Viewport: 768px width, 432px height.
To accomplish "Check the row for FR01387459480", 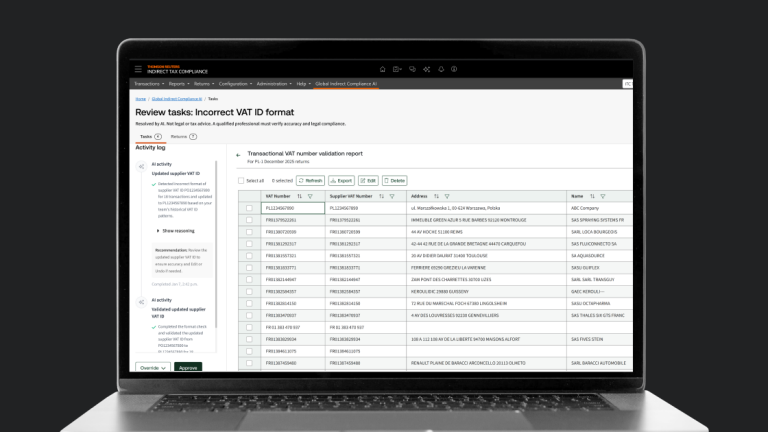I will coord(249,363).
